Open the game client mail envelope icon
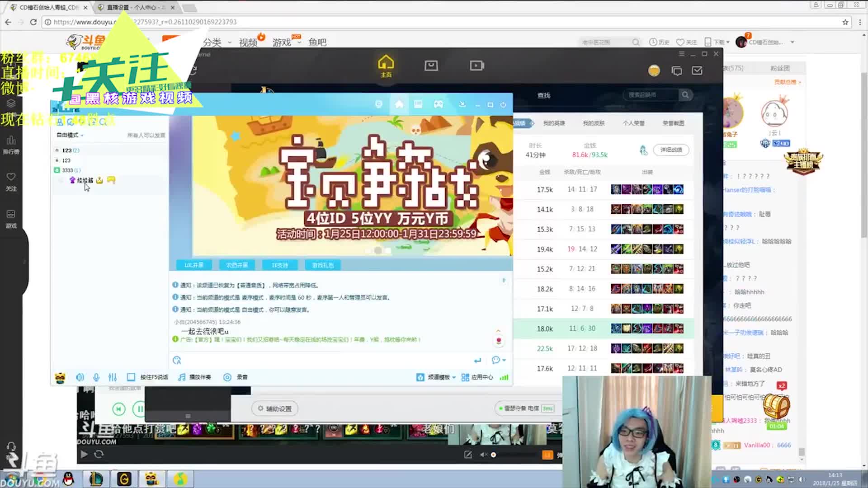868x488 pixels. click(697, 70)
